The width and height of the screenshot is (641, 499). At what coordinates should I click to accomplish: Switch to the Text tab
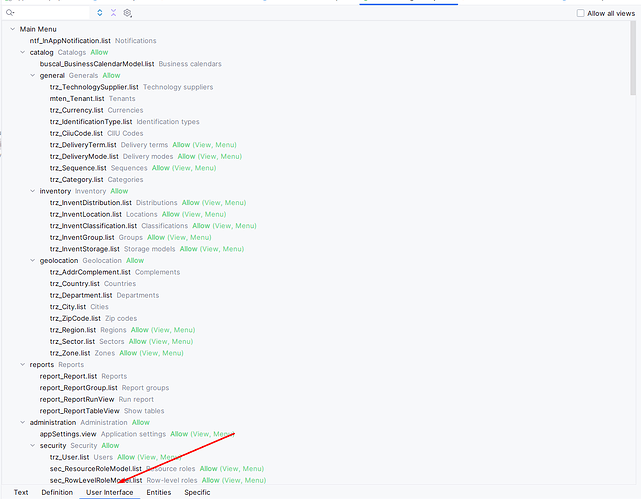pos(21,492)
